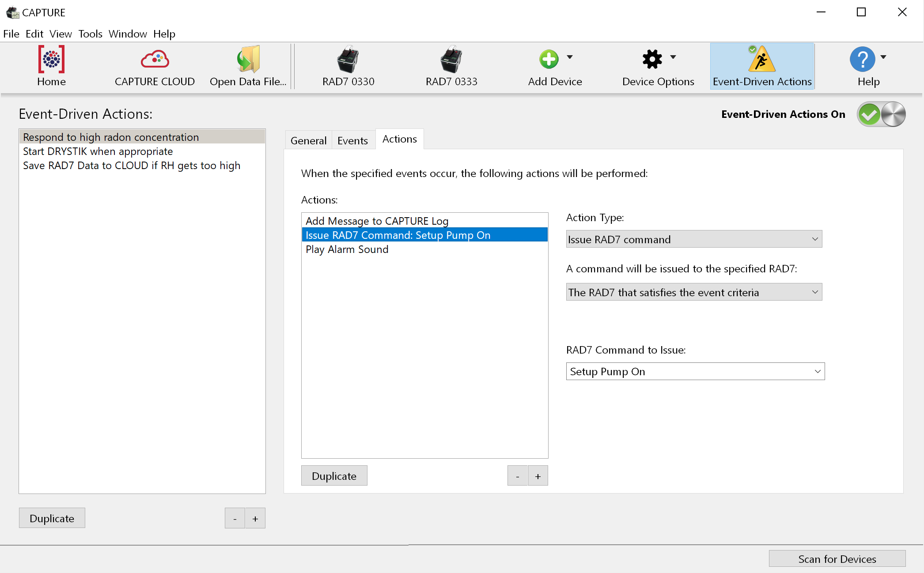Click the green Add Device icon

tap(549, 59)
